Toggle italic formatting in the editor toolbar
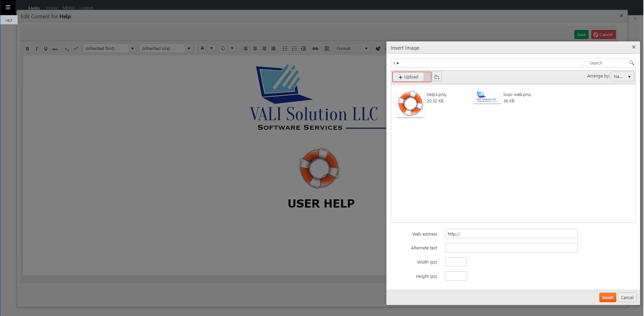Screen dimensions: 644x316 click(x=37, y=49)
